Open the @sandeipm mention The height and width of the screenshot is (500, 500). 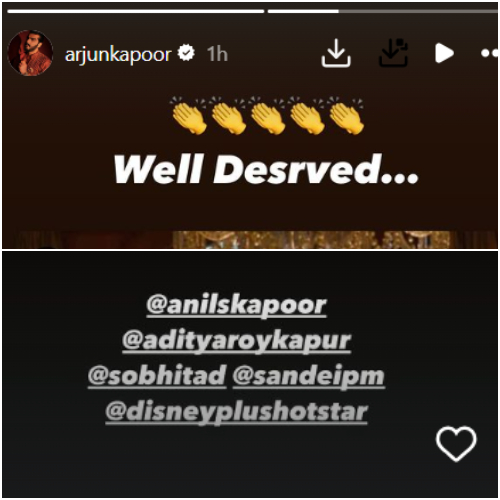(x=309, y=376)
